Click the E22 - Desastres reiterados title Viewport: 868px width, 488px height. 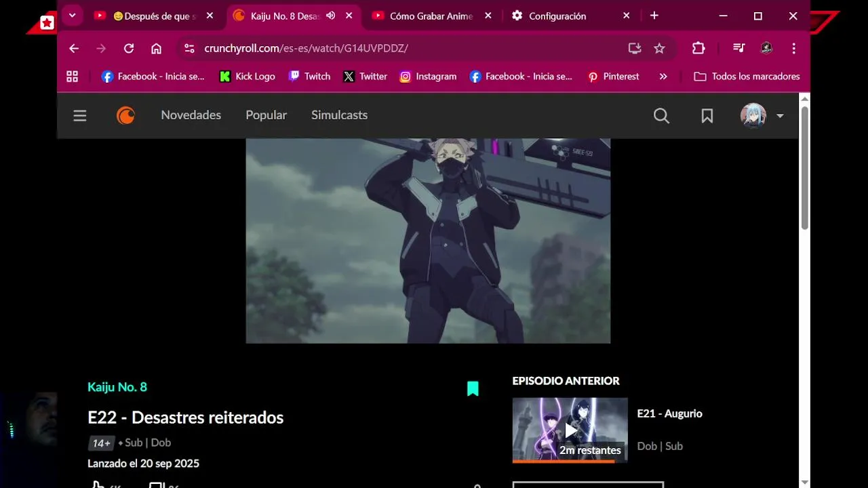(x=186, y=418)
